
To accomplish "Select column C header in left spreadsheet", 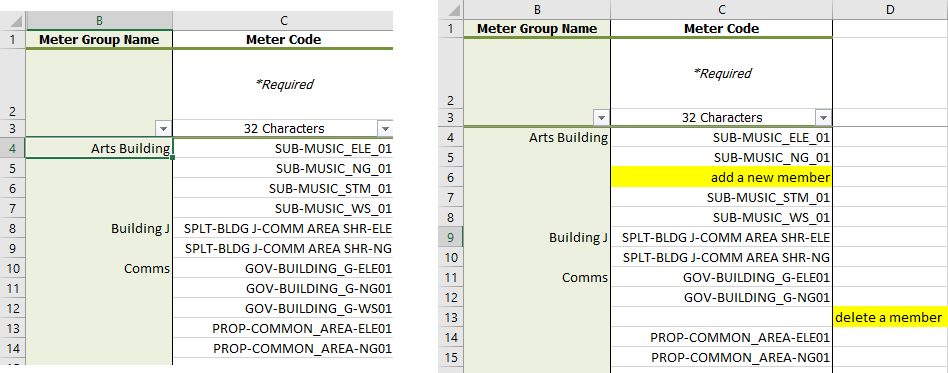I will 283,21.
